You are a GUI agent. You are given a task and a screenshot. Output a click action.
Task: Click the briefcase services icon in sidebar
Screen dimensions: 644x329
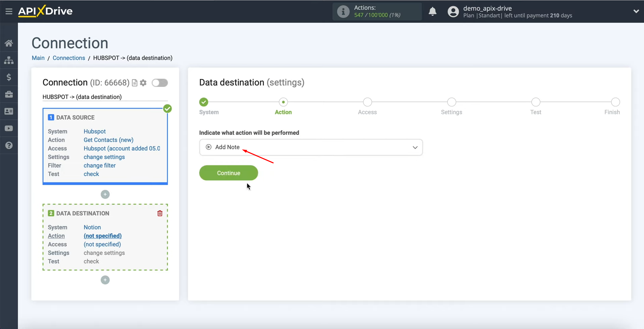pyautogui.click(x=9, y=94)
